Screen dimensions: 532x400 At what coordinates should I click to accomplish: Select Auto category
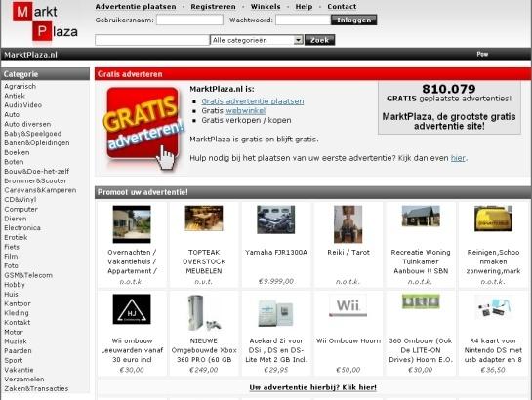12,115
